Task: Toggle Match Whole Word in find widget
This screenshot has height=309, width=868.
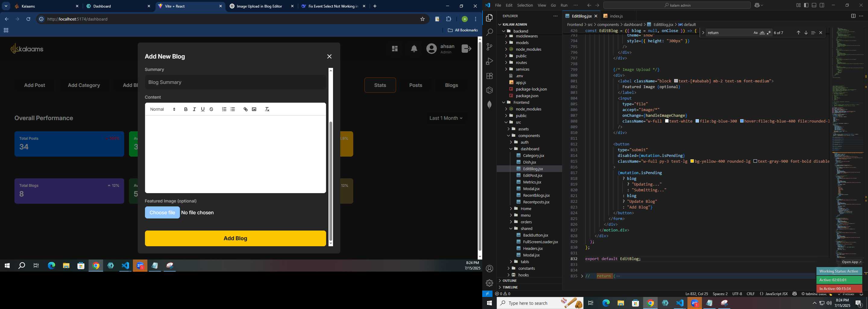Action: pyautogui.click(x=762, y=33)
